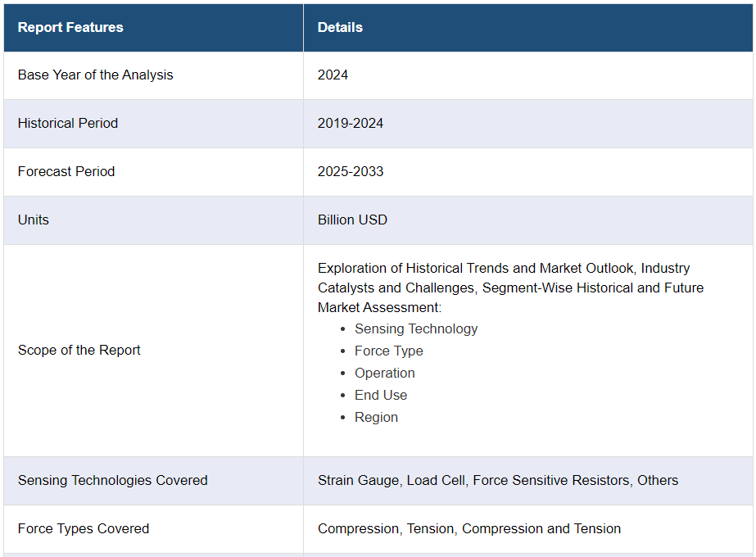Click the 2019-2024 historical period value
The height and width of the screenshot is (557, 756).
point(351,124)
